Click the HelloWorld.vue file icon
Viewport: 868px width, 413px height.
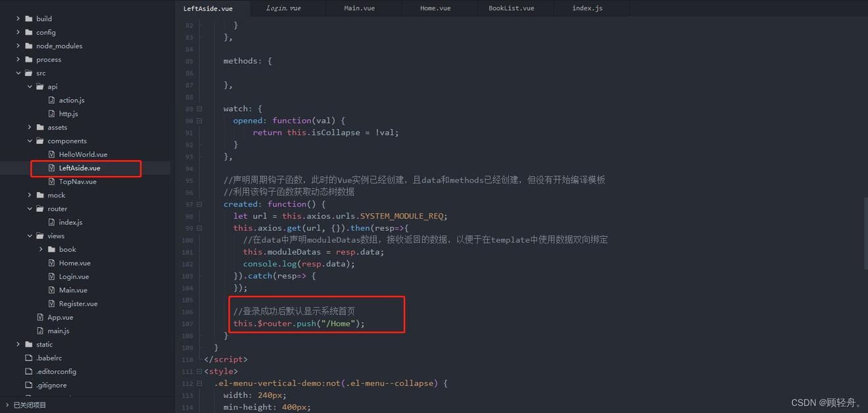coord(52,155)
